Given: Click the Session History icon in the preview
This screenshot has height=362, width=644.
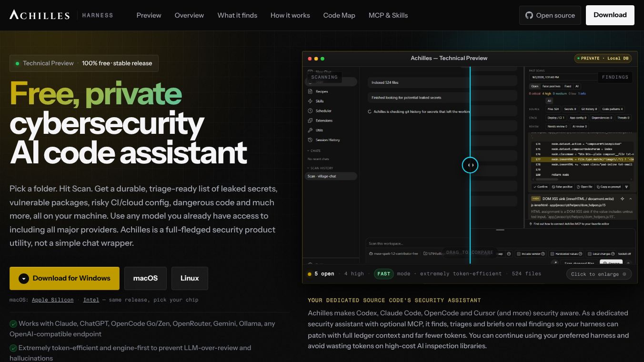Looking at the screenshot, I should coord(311,140).
